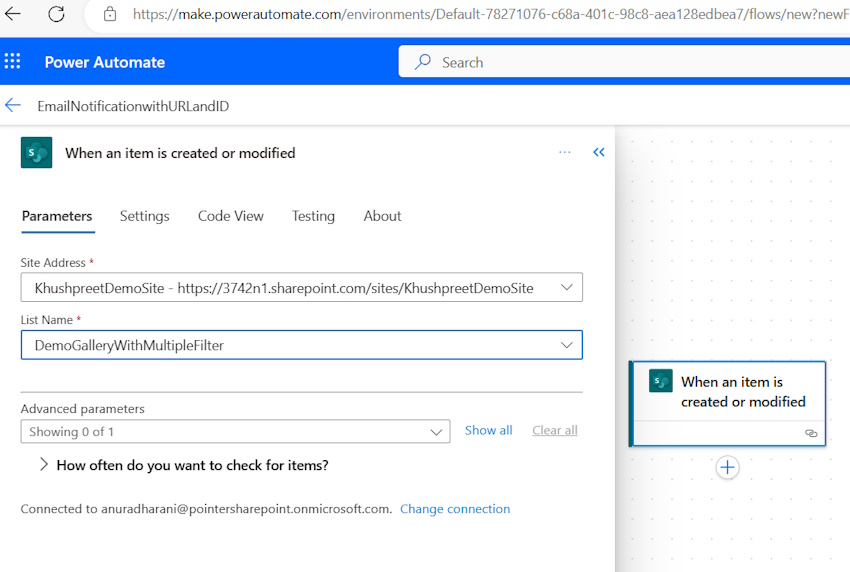Go back using the browser back arrow
Screen dimensions: 850x572
(x=12, y=14)
